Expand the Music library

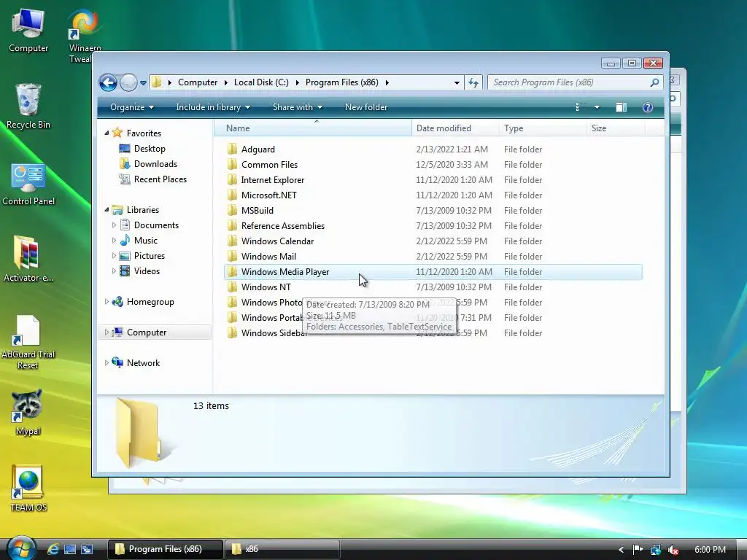pos(114,241)
